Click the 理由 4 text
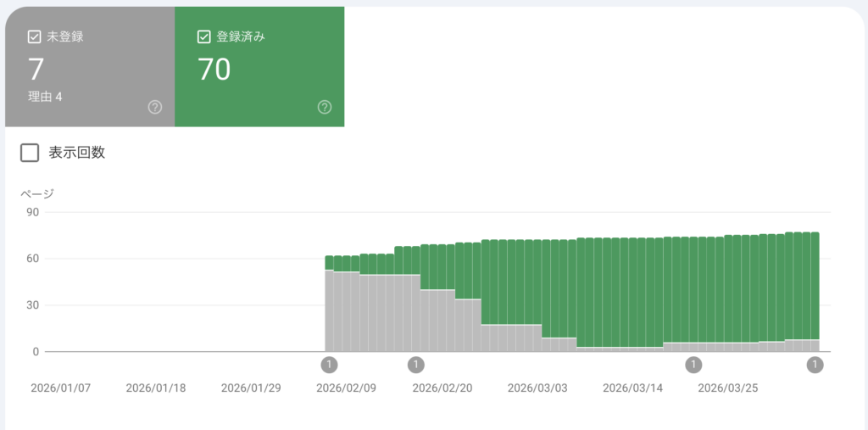 click(46, 97)
